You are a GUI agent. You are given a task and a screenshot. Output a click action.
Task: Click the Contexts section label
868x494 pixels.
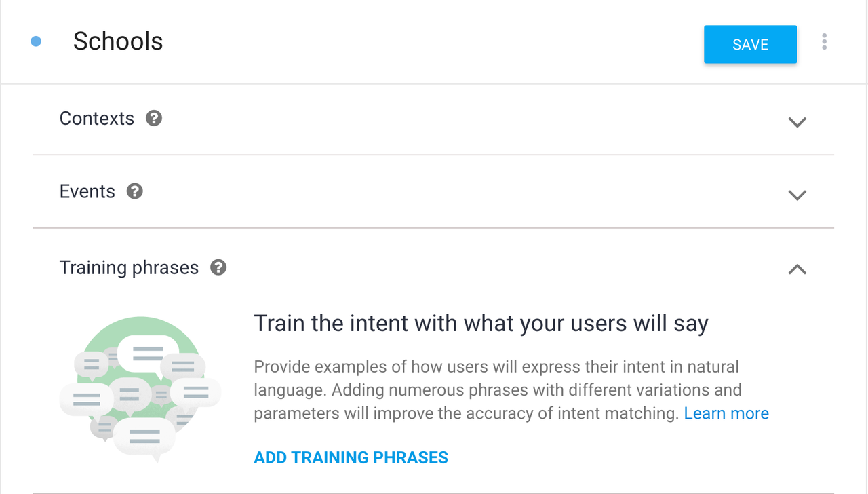[x=97, y=118]
